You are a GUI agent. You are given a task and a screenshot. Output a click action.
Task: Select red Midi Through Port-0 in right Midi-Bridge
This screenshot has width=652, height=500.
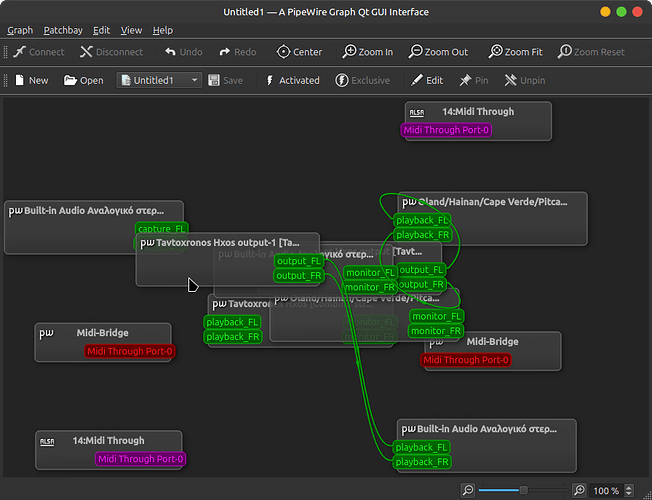pos(466,360)
